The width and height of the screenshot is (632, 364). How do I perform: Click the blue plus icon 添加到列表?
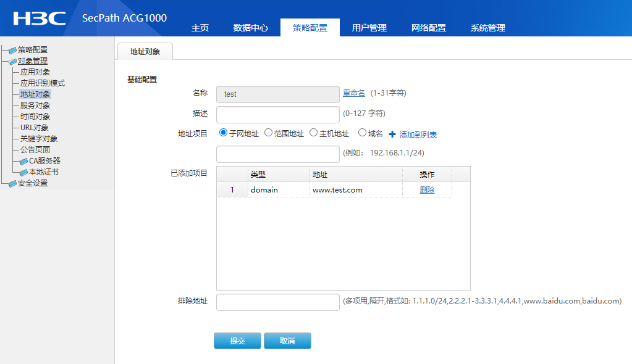(392, 134)
